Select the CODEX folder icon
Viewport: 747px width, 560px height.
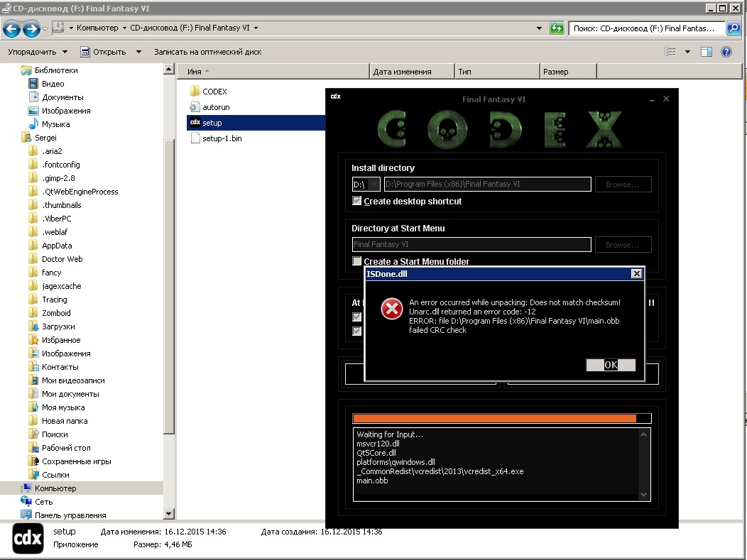[x=196, y=92]
